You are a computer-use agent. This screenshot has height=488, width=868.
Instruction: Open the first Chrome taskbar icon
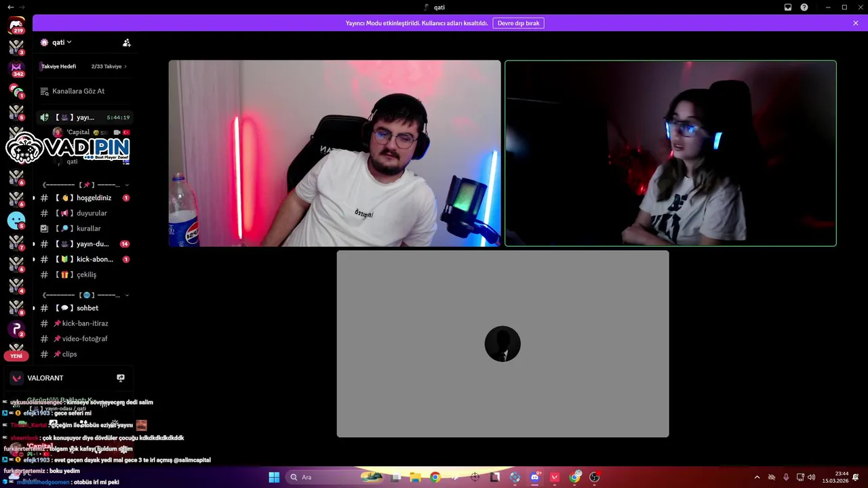pyautogui.click(x=435, y=477)
